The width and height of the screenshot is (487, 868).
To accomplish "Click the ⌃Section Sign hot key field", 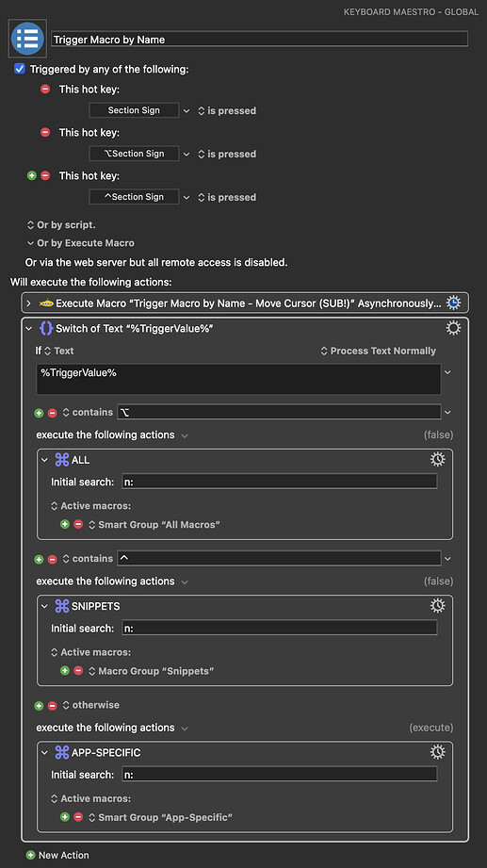I will [x=134, y=197].
